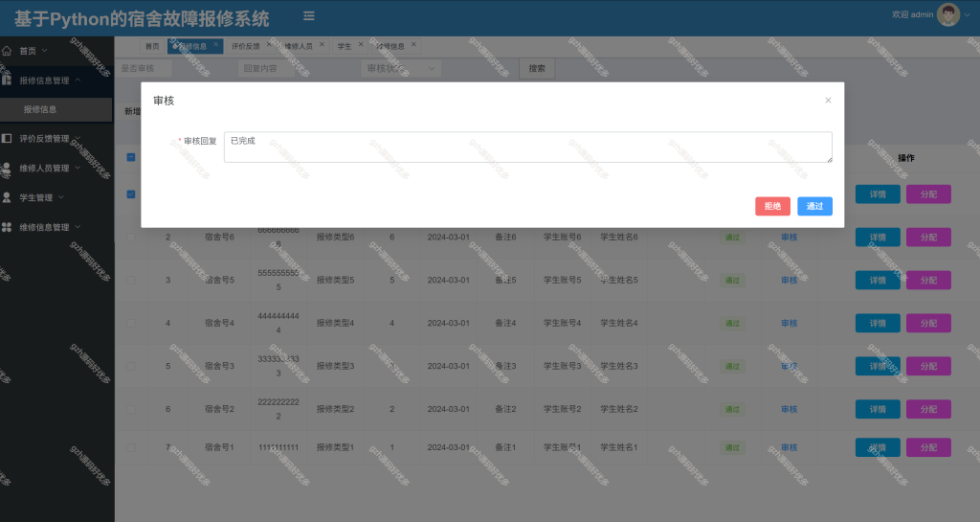Toggle the select-all checkbox in table header
Screen dimensions: 980x522
tap(130, 157)
